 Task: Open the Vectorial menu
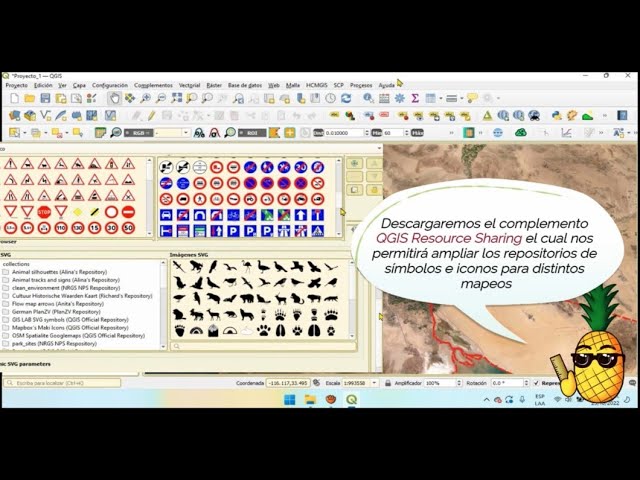(189, 85)
